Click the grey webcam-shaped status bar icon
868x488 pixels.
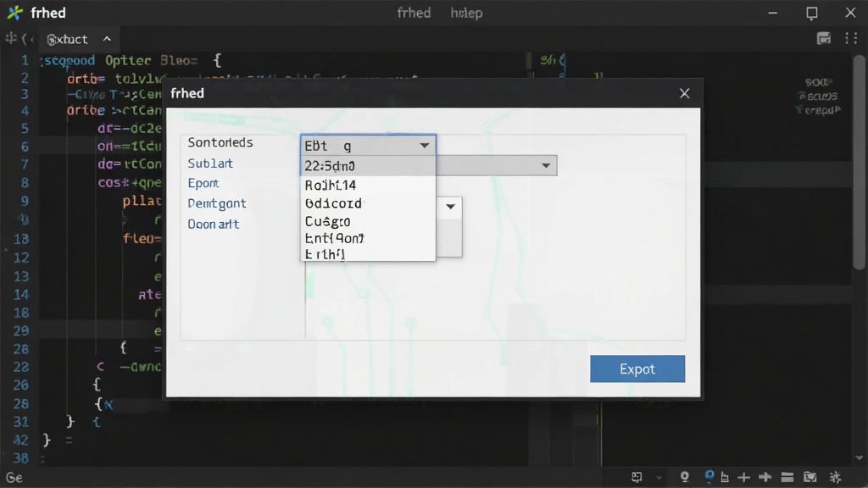point(685,477)
